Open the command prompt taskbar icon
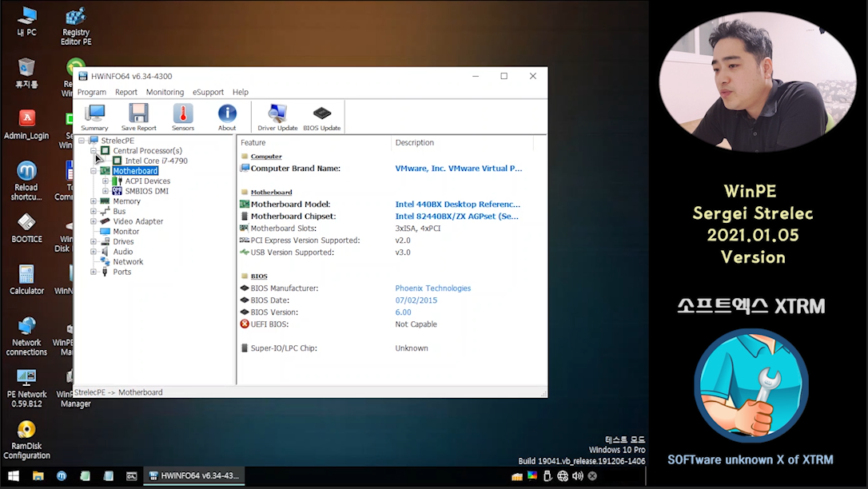Viewport: 868px width, 489px height. pos(131,475)
